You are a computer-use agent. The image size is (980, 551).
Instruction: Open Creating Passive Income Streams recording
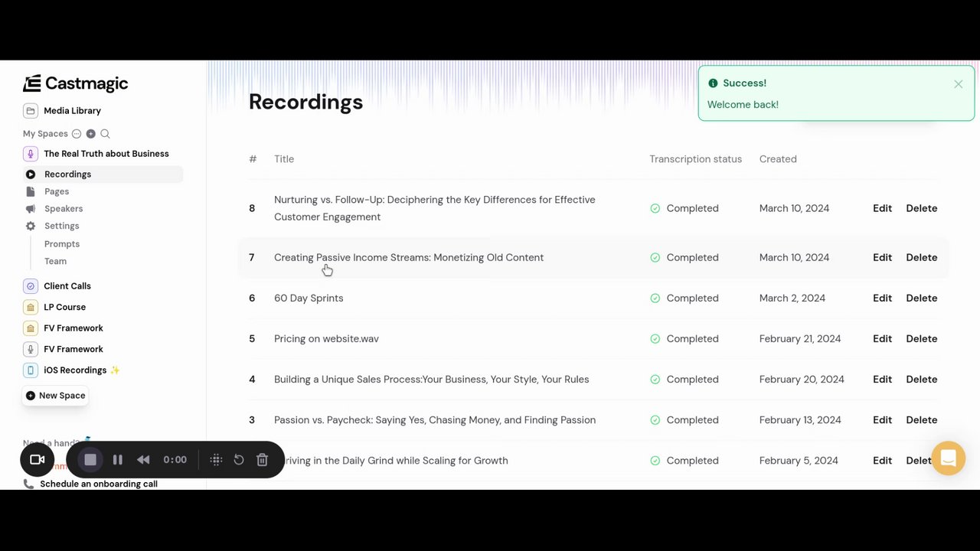tap(409, 257)
